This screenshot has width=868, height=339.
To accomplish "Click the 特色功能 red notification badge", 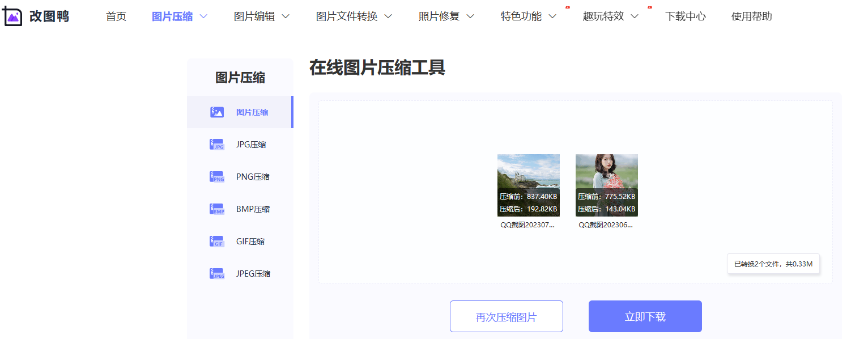I will click(x=568, y=7).
